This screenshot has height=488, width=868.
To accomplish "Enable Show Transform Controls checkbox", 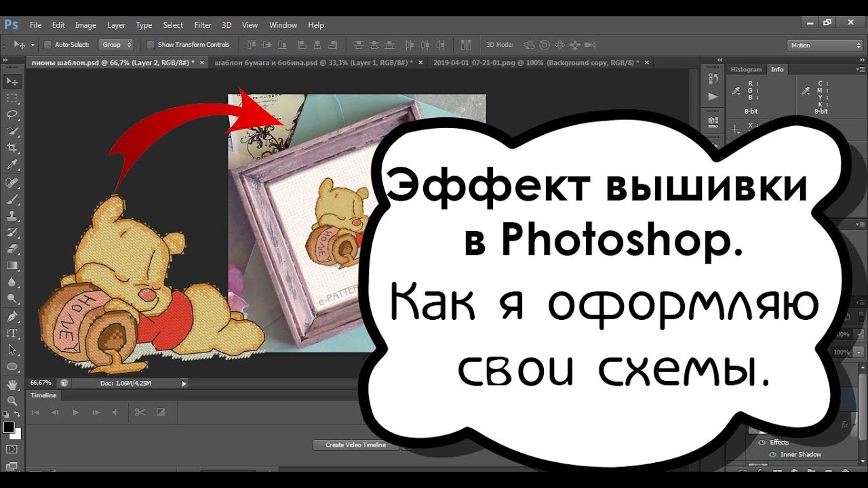I will (x=151, y=45).
